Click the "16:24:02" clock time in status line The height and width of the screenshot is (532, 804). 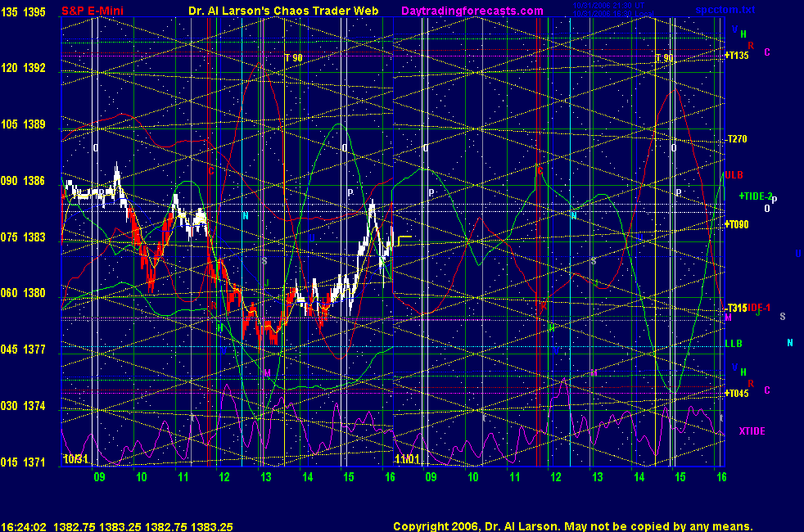click(x=24, y=526)
